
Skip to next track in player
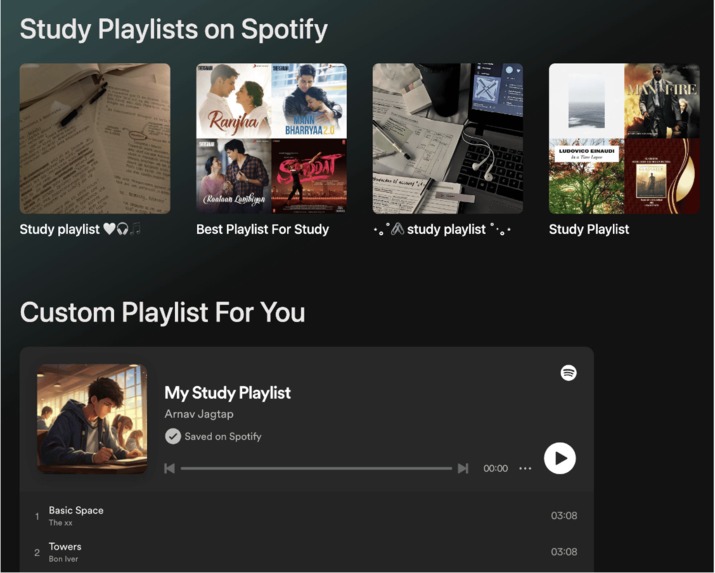pos(463,468)
